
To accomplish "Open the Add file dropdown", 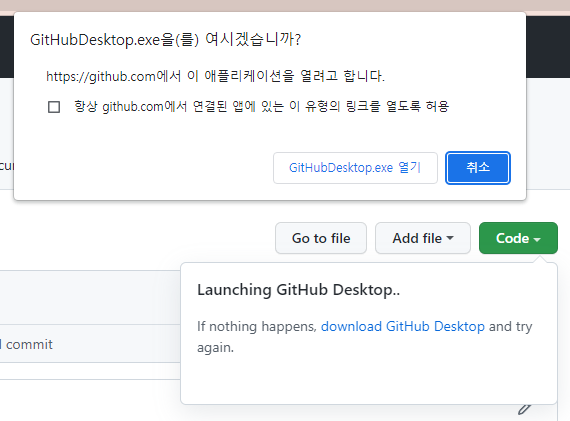I will coord(423,238).
